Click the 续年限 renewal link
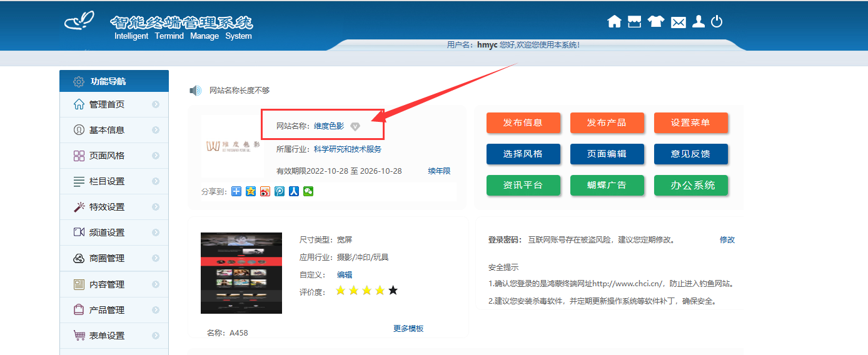868x355 pixels. (439, 171)
